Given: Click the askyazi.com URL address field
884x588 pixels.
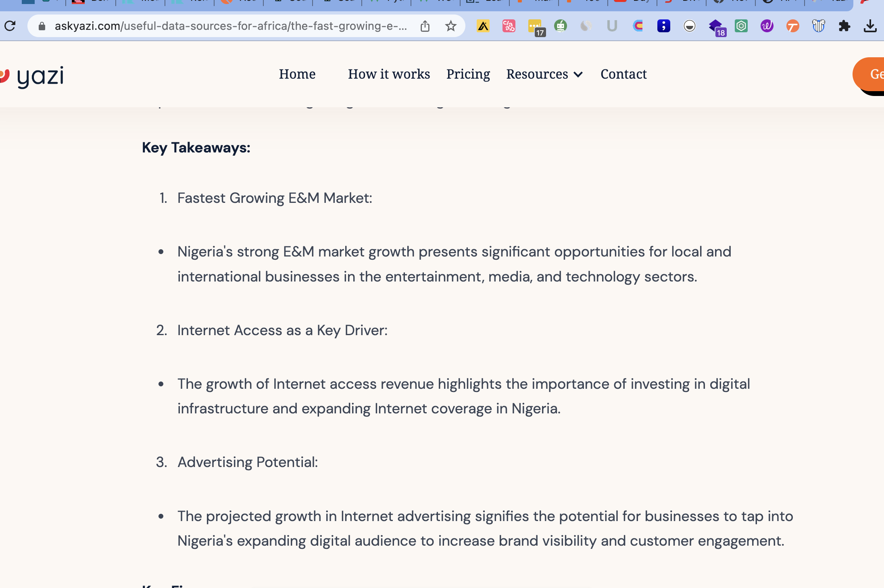Looking at the screenshot, I should pyautogui.click(x=230, y=26).
